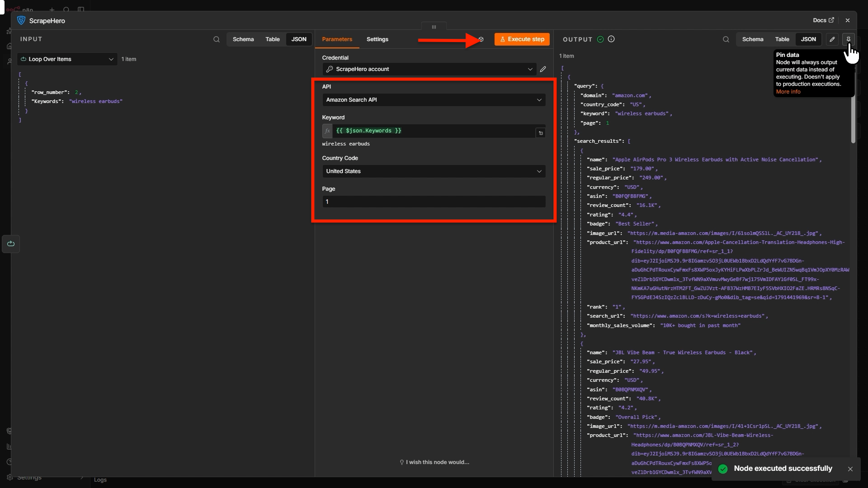868x488 pixels.
Task: Click the "wireless earbuds" value in INPUT JSON
Action: [x=96, y=102]
